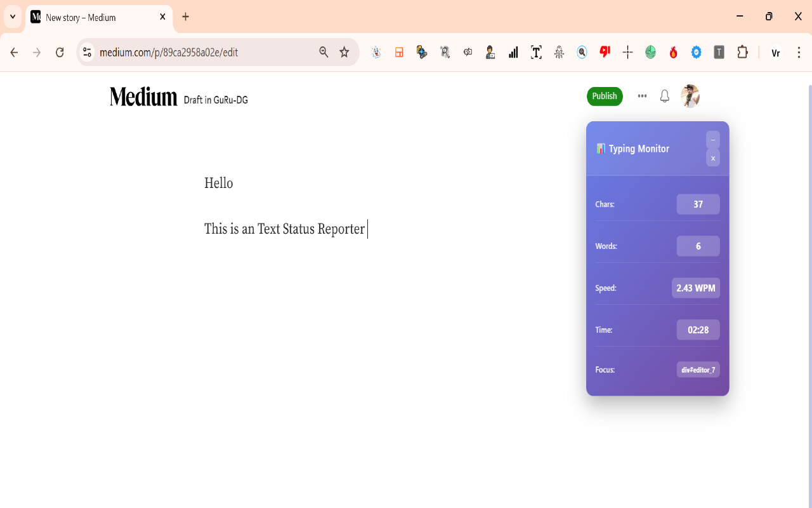This screenshot has width=812, height=508.
Task: Open the Vr Chrome profile button
Action: tap(775, 53)
